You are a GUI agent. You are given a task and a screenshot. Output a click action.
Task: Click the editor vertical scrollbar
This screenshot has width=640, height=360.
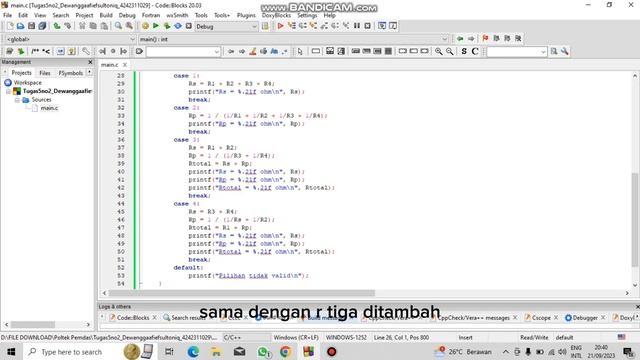pos(635,220)
